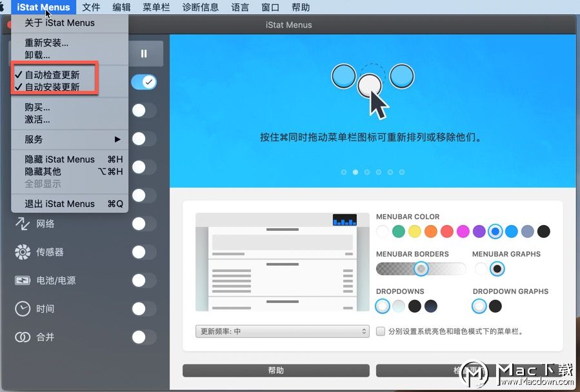This screenshot has height=392, width=580.
Task: Pick the pink Menubar Color swatch
Action: click(463, 231)
